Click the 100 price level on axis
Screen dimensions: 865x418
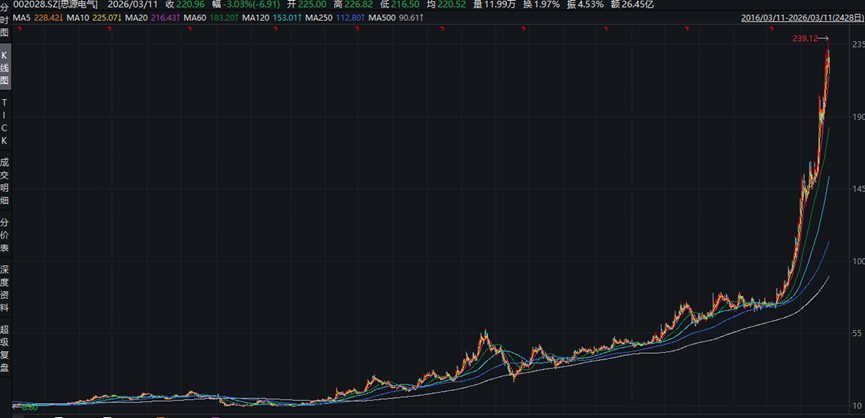(x=857, y=261)
